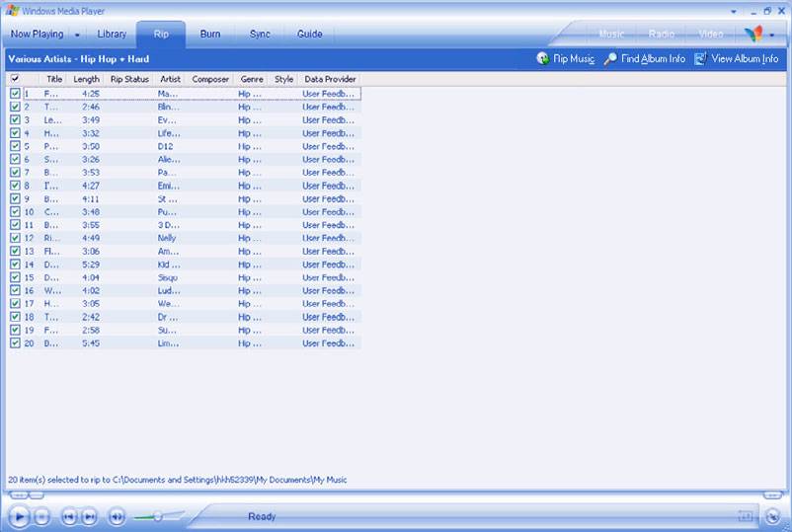The width and height of the screenshot is (792, 532).
Task: Mute the sound with speaker icon
Action: tap(117, 516)
